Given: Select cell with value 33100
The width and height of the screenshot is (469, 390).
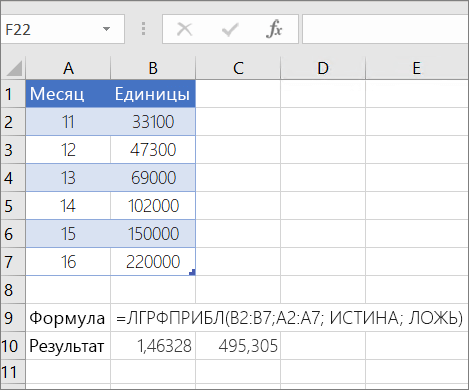Looking at the screenshot, I should coord(153,121).
